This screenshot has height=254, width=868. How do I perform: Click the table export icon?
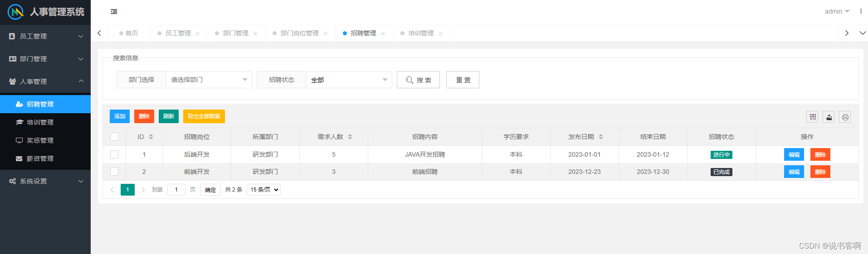tap(829, 117)
